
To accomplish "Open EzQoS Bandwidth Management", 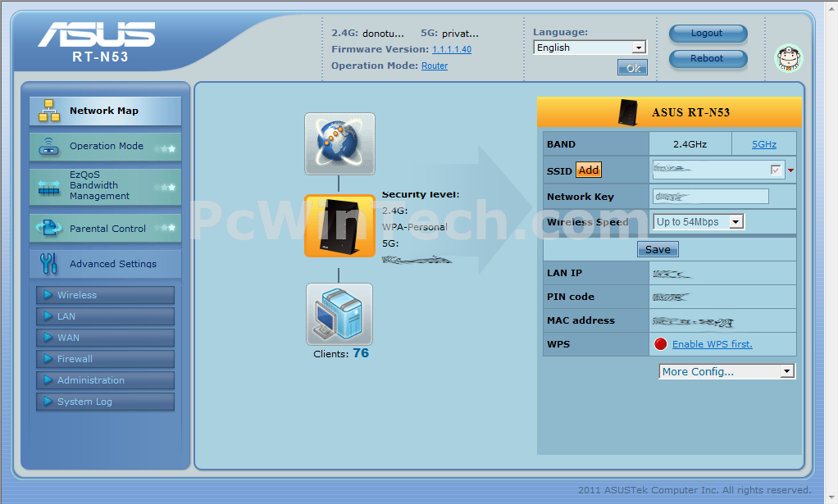I will click(x=105, y=187).
